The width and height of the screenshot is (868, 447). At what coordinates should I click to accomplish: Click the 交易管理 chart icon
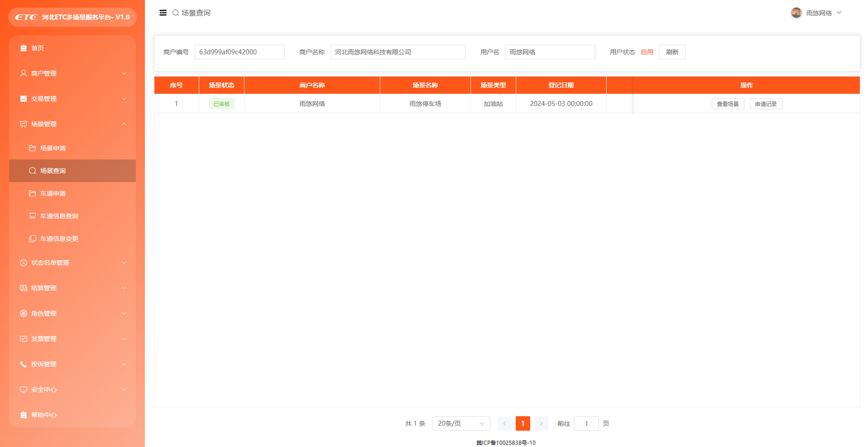point(24,99)
